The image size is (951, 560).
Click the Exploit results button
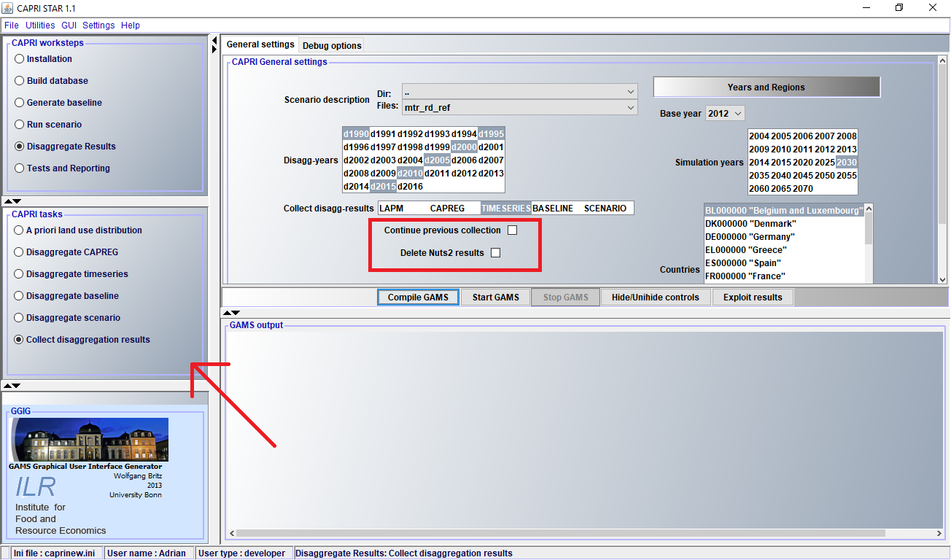(752, 297)
